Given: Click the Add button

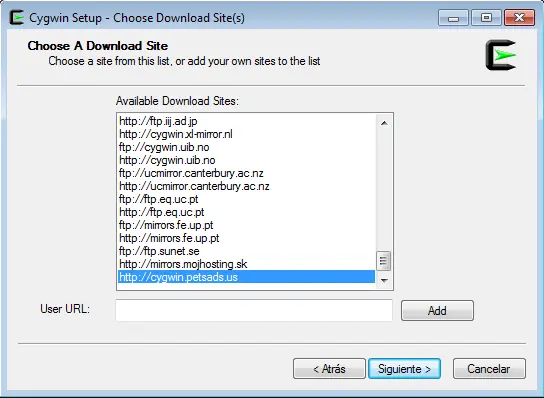Looking at the screenshot, I should tap(437, 311).
